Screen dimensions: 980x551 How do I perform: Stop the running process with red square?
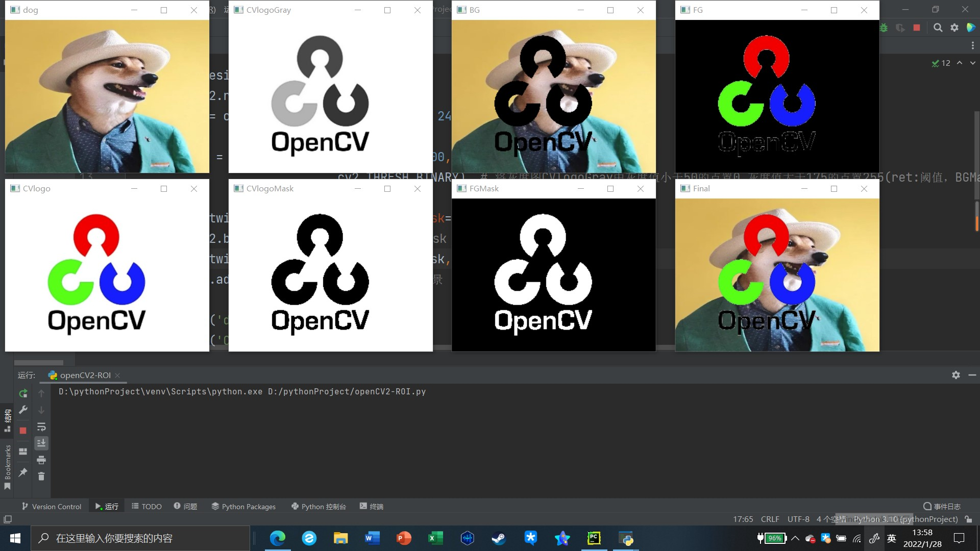pyautogui.click(x=23, y=431)
